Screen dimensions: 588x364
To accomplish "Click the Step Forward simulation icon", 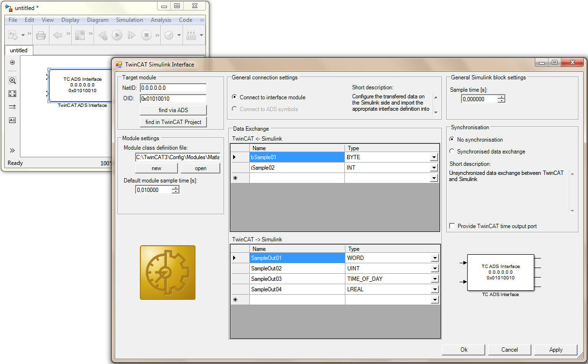I will (x=132, y=35).
